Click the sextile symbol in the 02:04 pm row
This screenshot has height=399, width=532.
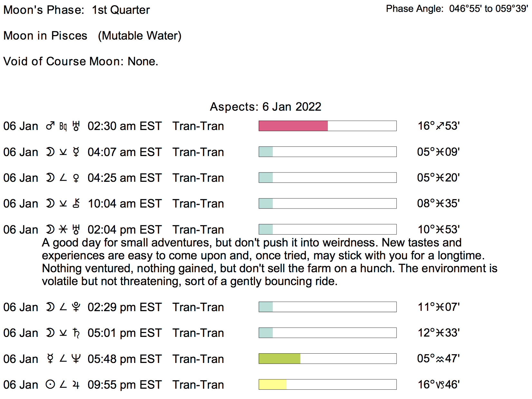point(63,229)
